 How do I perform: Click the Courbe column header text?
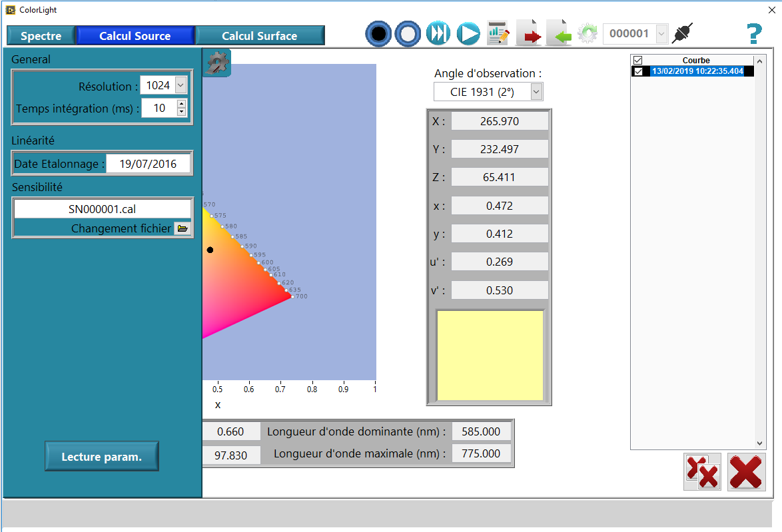[696, 61]
